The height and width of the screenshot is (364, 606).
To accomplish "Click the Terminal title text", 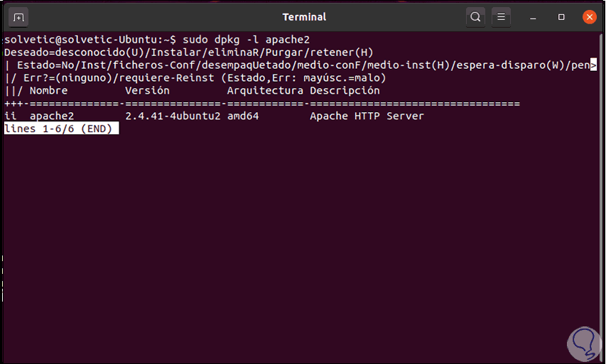I will [304, 16].
